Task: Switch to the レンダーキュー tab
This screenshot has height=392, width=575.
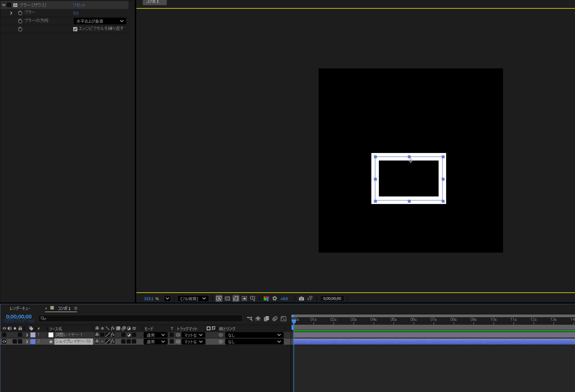Action: click(x=20, y=308)
